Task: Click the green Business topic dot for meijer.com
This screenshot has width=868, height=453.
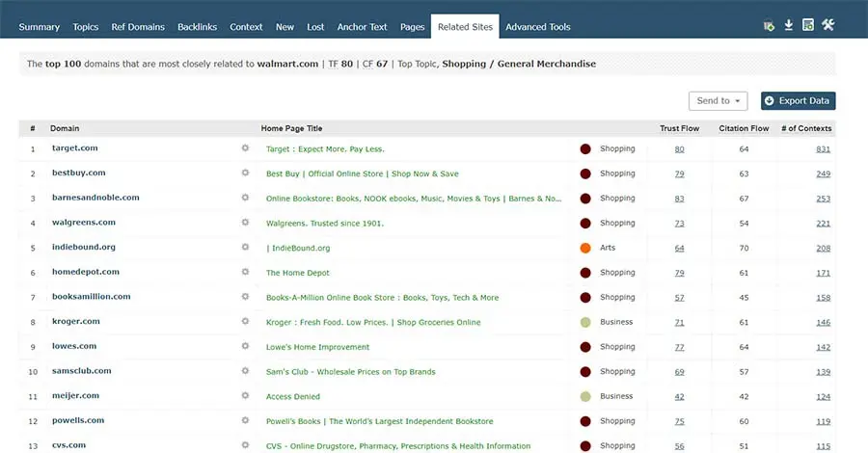Action: [x=585, y=396]
